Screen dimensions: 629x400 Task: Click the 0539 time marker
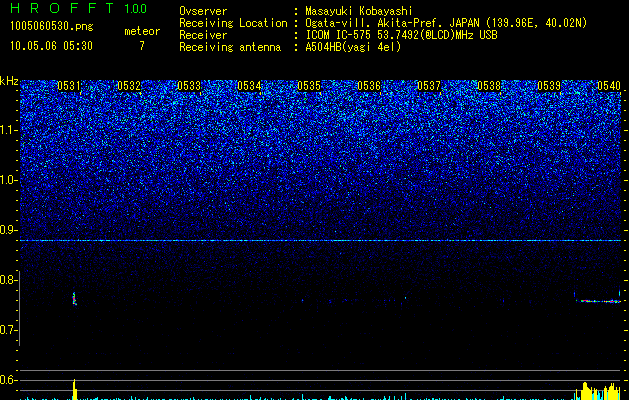[549, 86]
